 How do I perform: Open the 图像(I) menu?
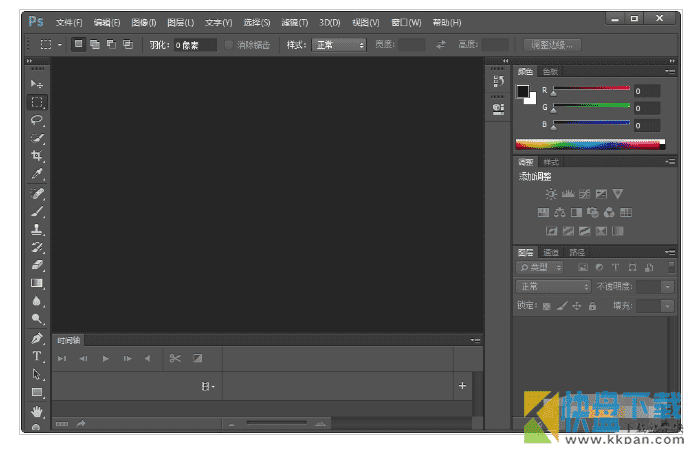click(x=144, y=22)
